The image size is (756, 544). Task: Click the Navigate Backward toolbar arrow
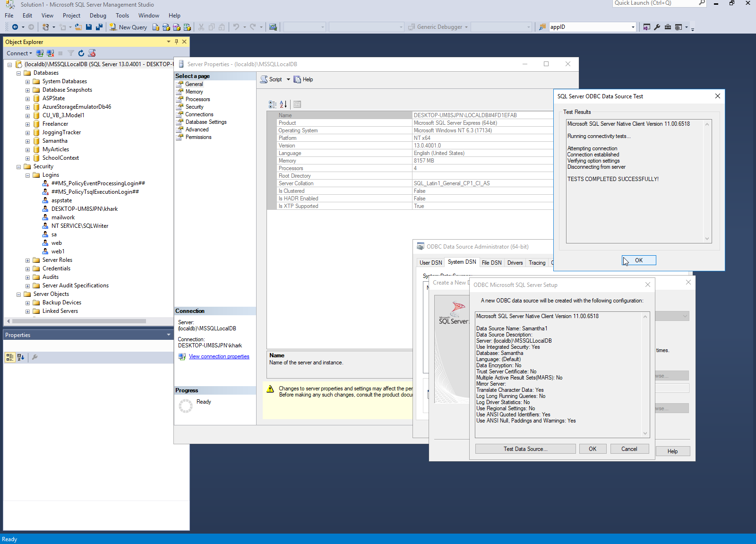pyautogui.click(x=15, y=27)
